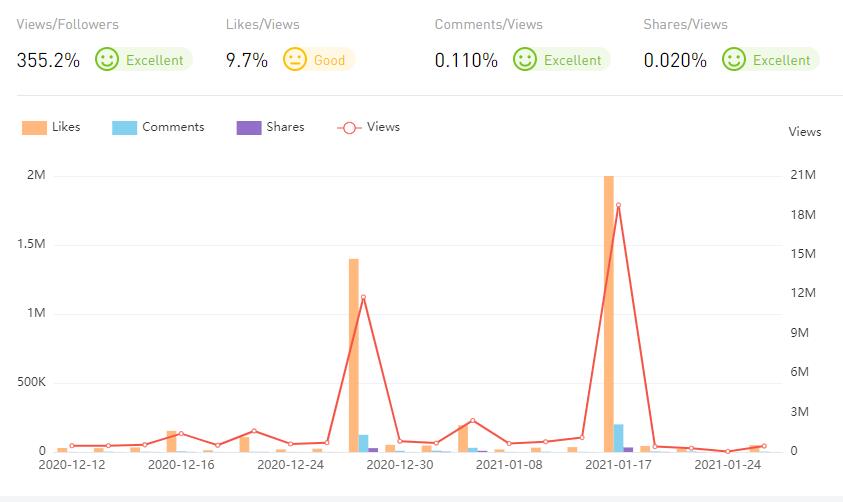This screenshot has width=843, height=502.
Task: Click the Shares/Views Excellent smiley icon
Action: click(x=734, y=60)
